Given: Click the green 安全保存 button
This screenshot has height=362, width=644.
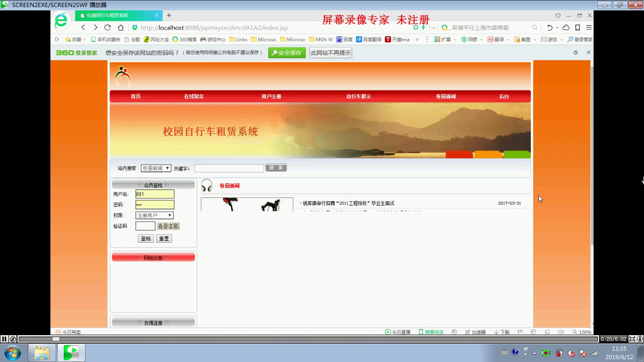Looking at the screenshot, I should coord(287,53).
